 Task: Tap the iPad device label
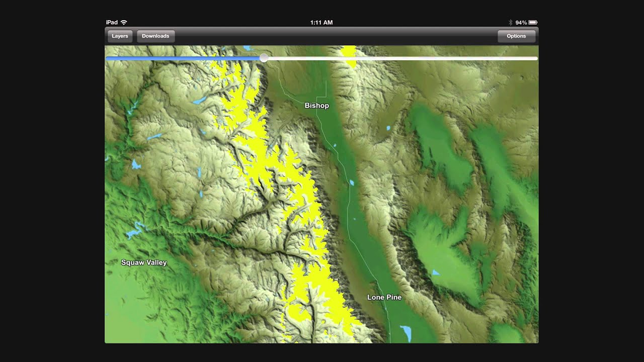tap(112, 22)
